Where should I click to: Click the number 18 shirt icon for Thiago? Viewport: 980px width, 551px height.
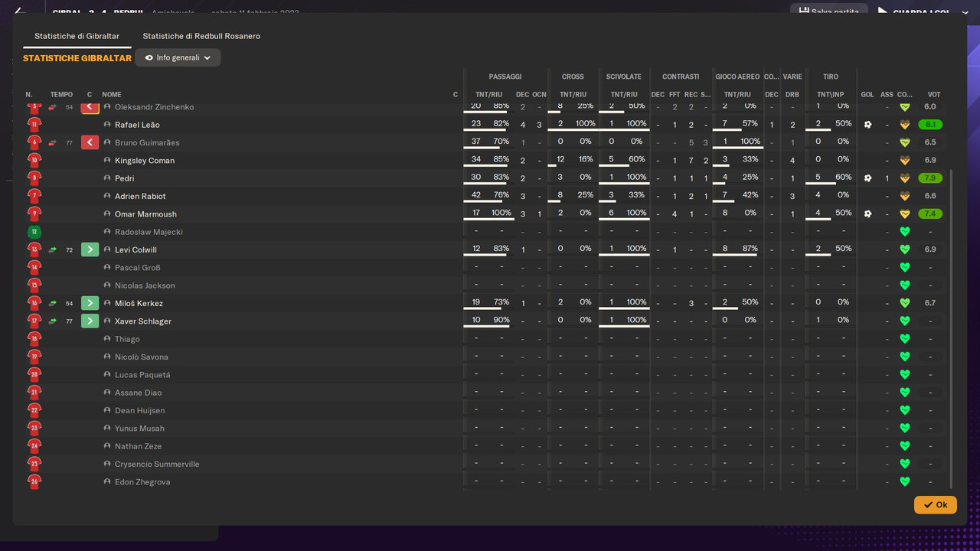click(x=34, y=339)
